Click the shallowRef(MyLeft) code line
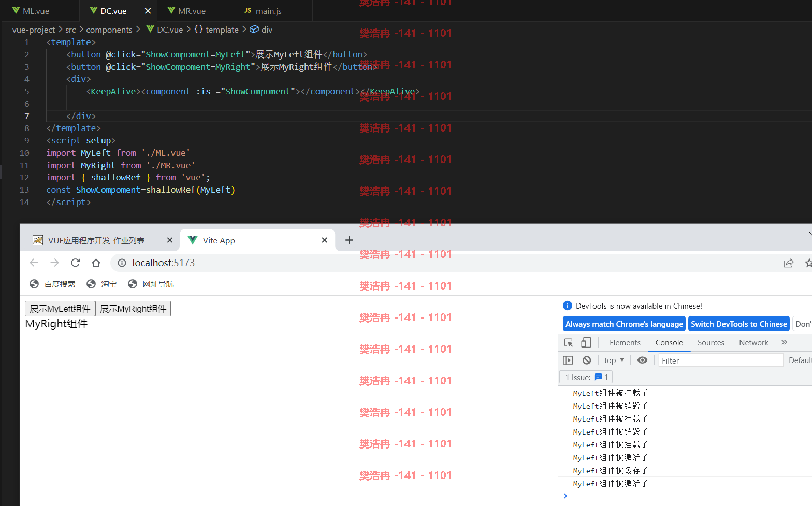The height and width of the screenshot is (506, 812). 141,190
